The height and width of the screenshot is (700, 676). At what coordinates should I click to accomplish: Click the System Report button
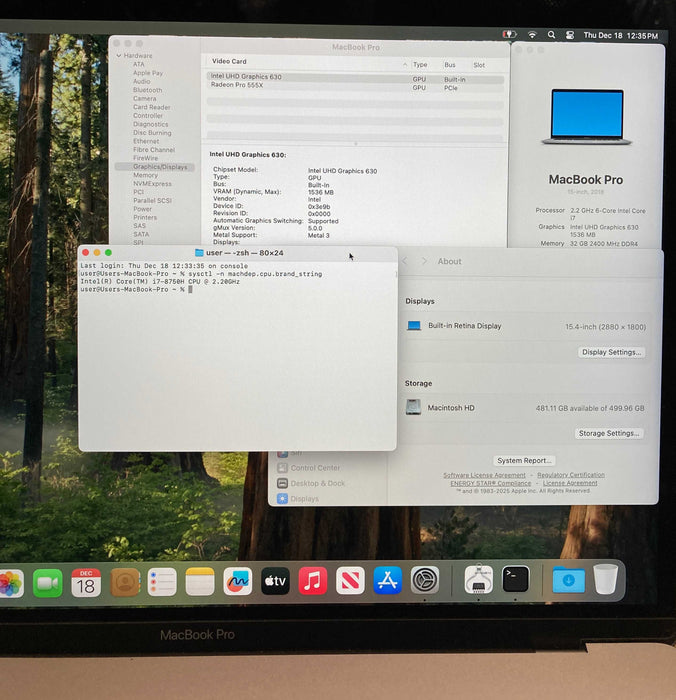524,460
